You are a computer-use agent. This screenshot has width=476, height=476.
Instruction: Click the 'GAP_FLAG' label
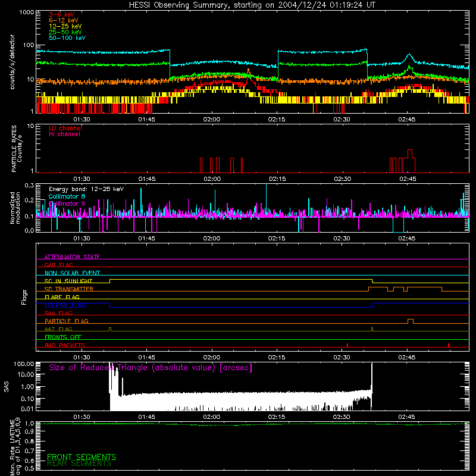[x=58, y=265]
